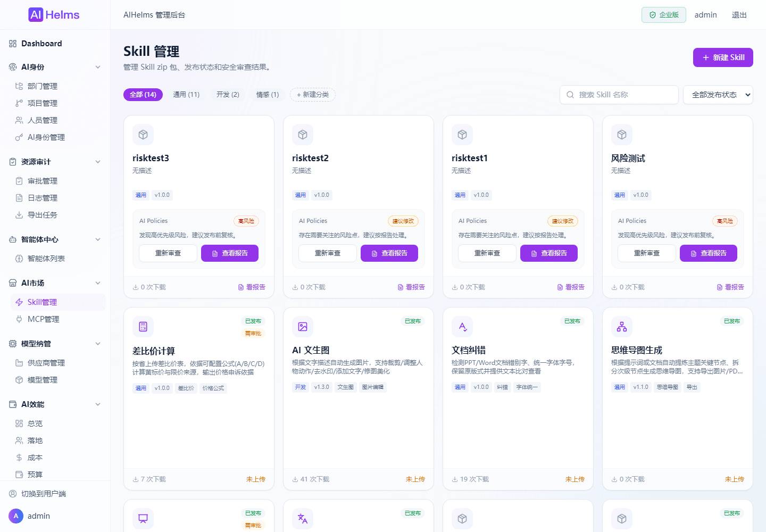Click the 智能体列表 brain icon

coord(19,259)
